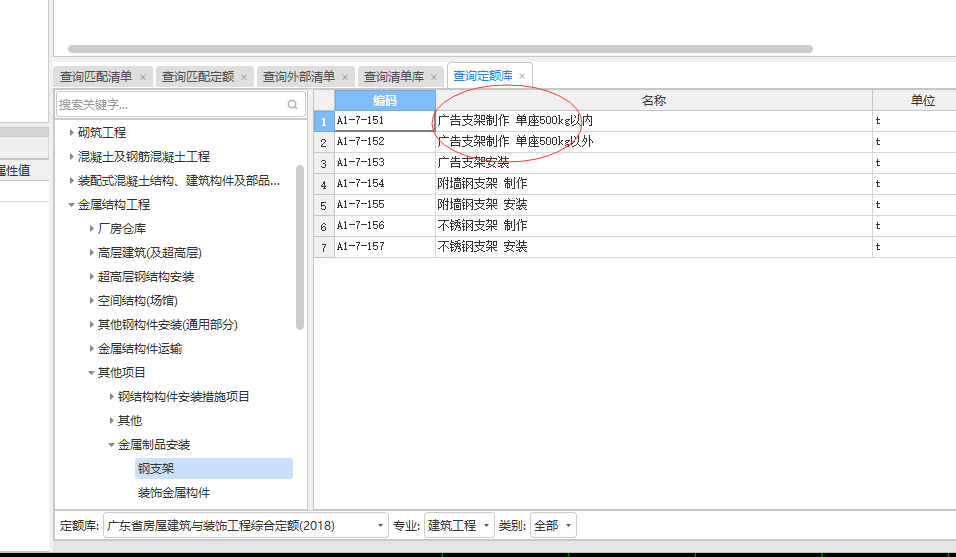Collapse the 金属结构工程 node

point(71,205)
